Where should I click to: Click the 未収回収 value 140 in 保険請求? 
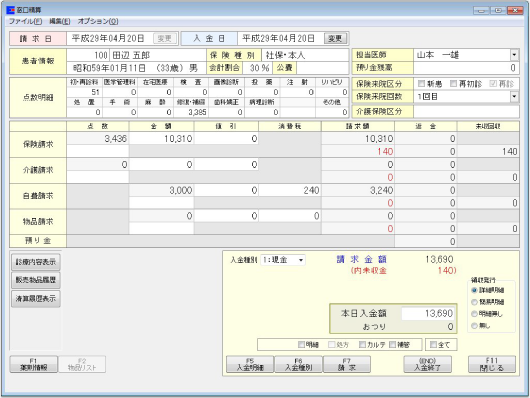(510, 151)
